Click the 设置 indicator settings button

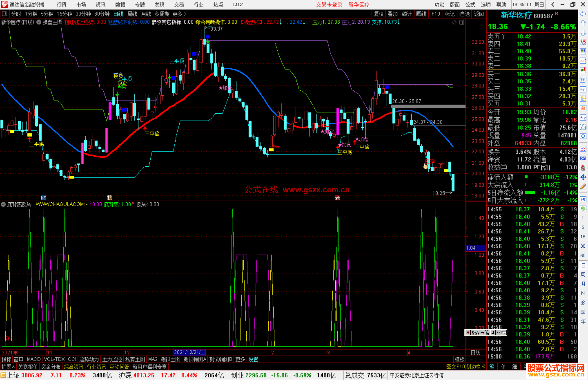253,359
